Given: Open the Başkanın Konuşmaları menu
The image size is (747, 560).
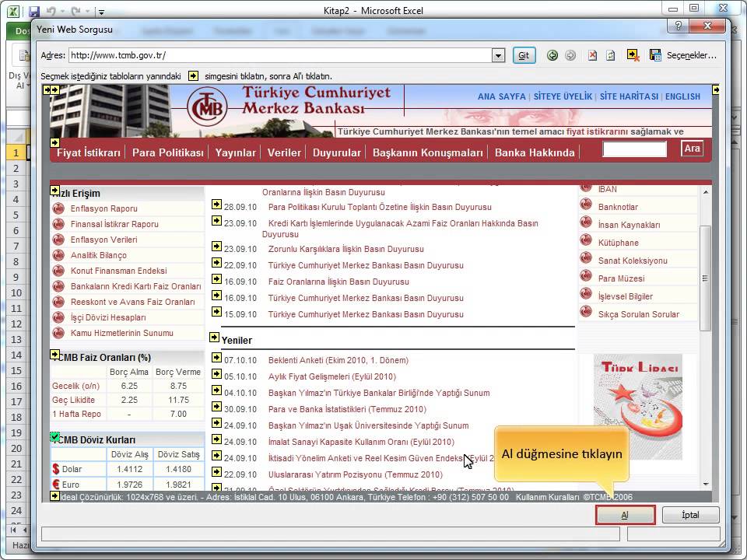Looking at the screenshot, I should [428, 152].
